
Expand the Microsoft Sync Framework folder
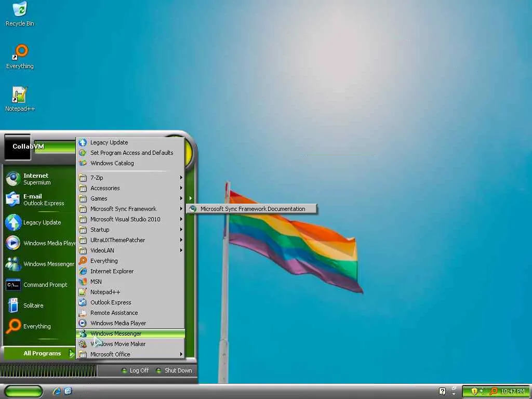click(130, 209)
